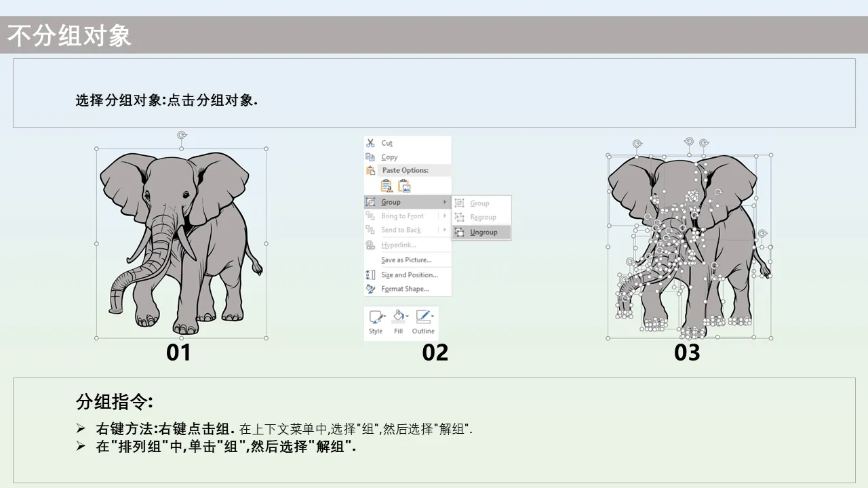Expand the Group submenu arrow

[x=445, y=202]
